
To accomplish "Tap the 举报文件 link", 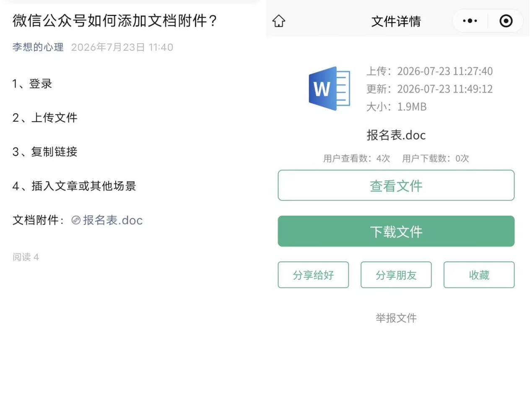I will pos(396,318).
